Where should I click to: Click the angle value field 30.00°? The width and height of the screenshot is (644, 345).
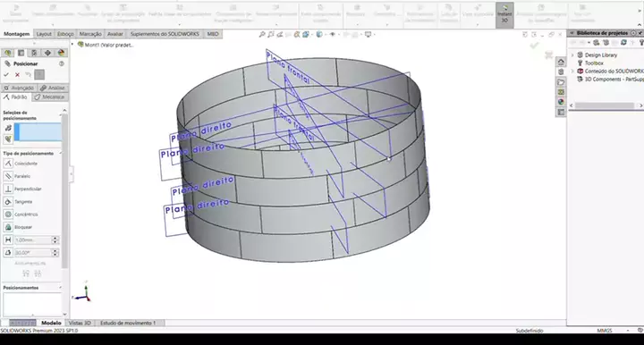pos(33,252)
